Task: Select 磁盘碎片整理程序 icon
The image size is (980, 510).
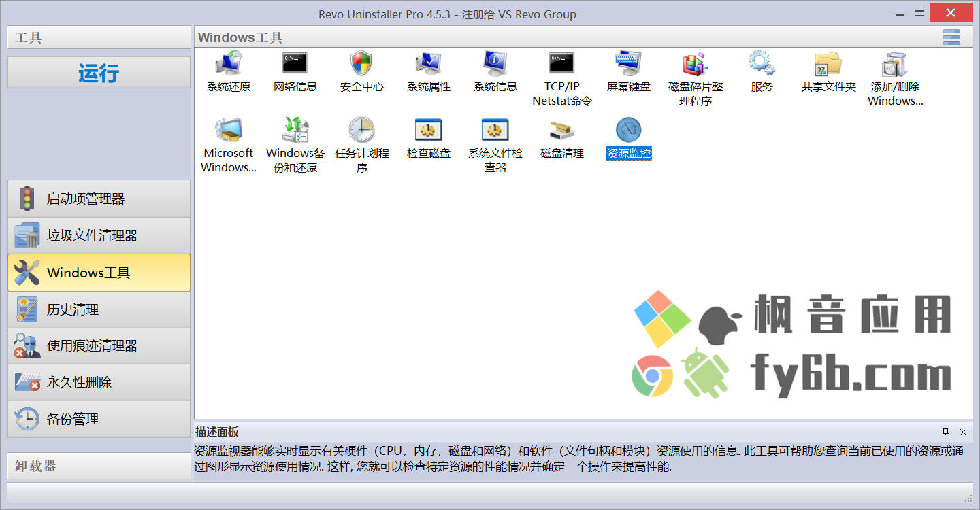Action: click(696, 64)
